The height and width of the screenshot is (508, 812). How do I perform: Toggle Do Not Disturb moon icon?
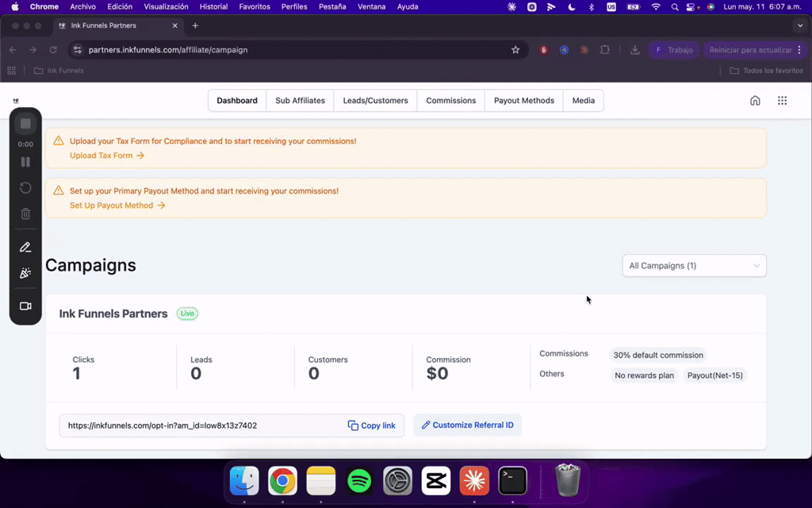[x=572, y=6]
